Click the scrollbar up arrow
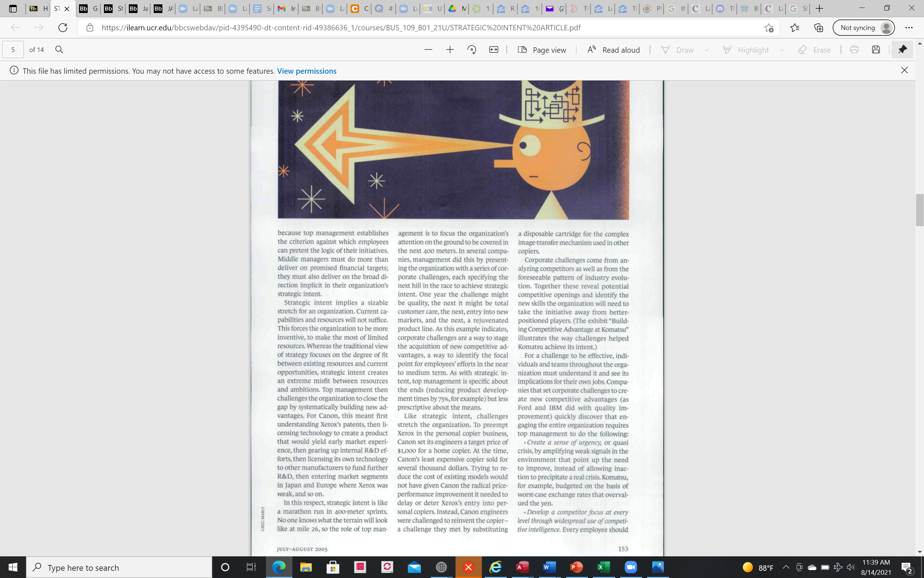Viewport: 924px width, 578px height. tap(919, 43)
